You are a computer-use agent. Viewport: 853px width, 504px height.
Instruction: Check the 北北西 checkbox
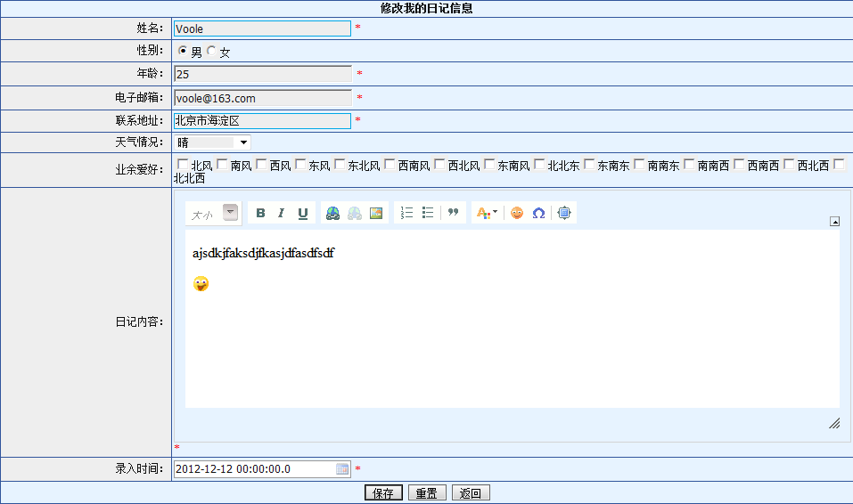839,164
